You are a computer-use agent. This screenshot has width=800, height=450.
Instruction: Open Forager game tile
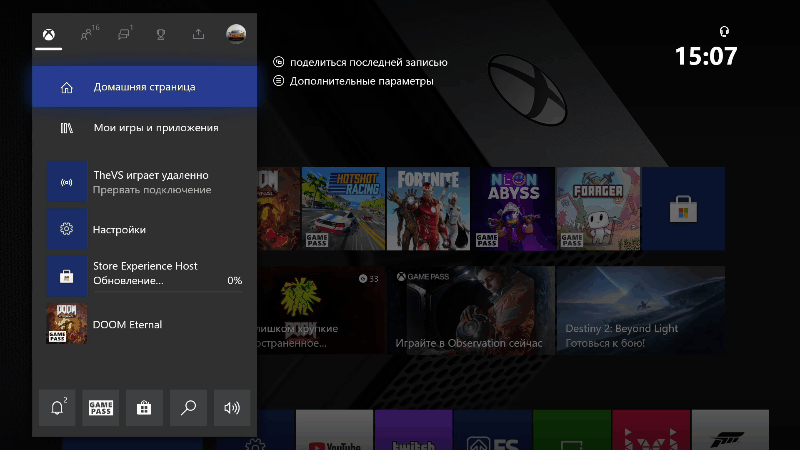[x=598, y=209]
